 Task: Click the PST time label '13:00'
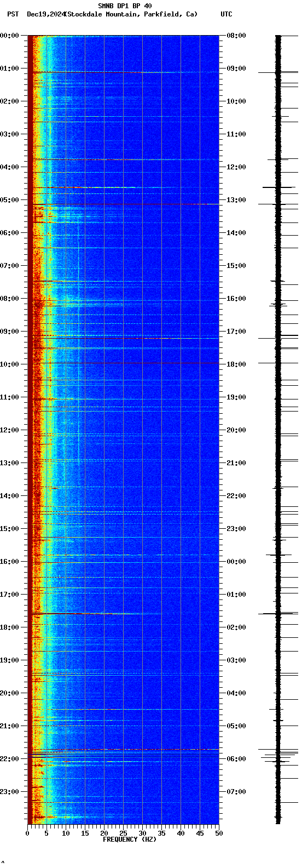point(9,463)
